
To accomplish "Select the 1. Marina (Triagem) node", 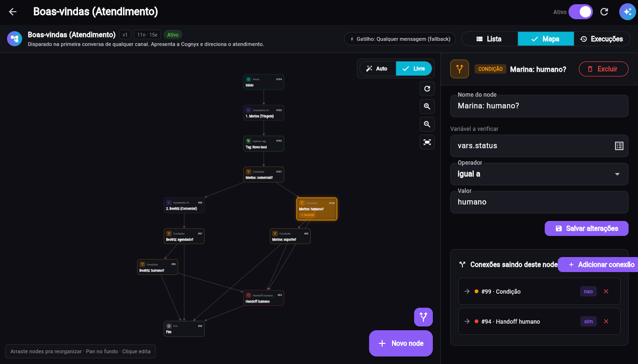I will [x=263, y=113].
